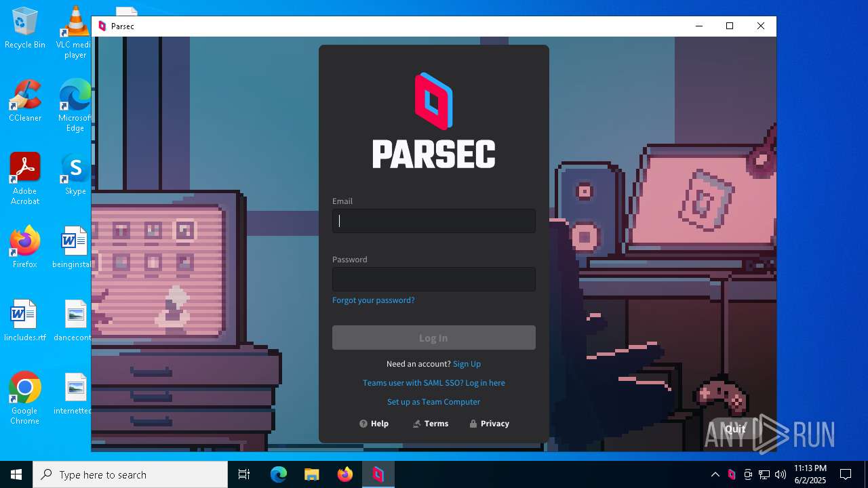Open the Forgot your password link
The image size is (868, 488).
pyautogui.click(x=373, y=300)
